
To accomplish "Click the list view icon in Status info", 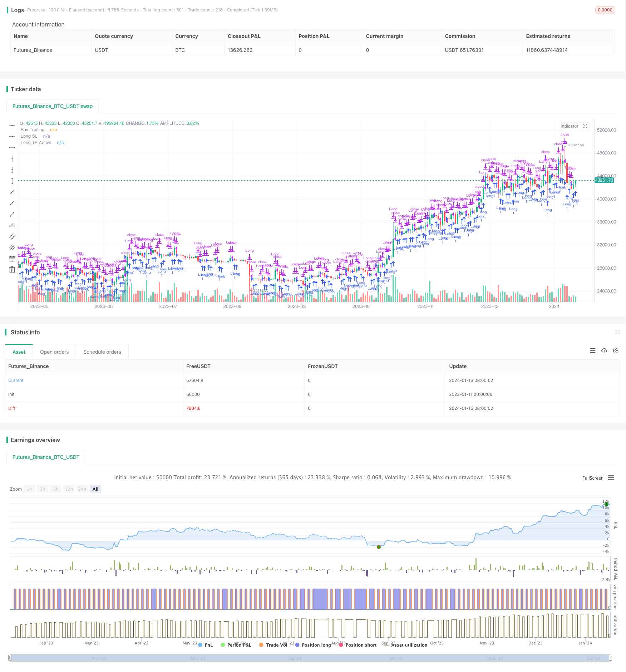I will pyautogui.click(x=593, y=350).
